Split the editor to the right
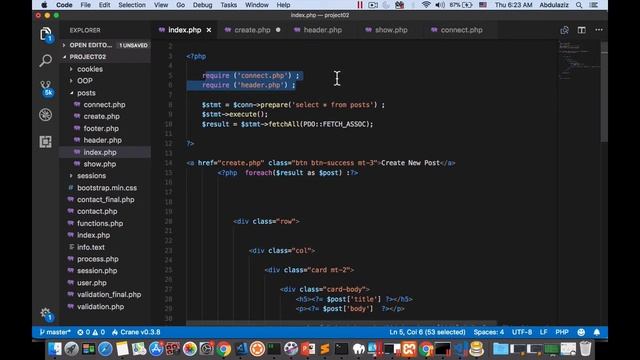 coord(582,30)
